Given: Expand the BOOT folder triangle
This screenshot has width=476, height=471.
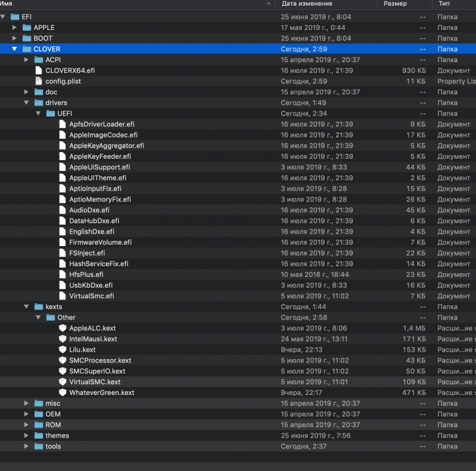Looking at the screenshot, I should [x=14, y=38].
